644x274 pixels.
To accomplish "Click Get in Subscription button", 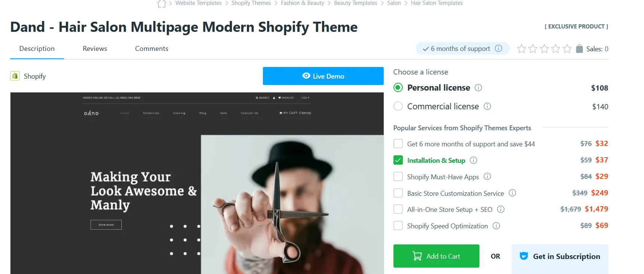I will click(560, 256).
